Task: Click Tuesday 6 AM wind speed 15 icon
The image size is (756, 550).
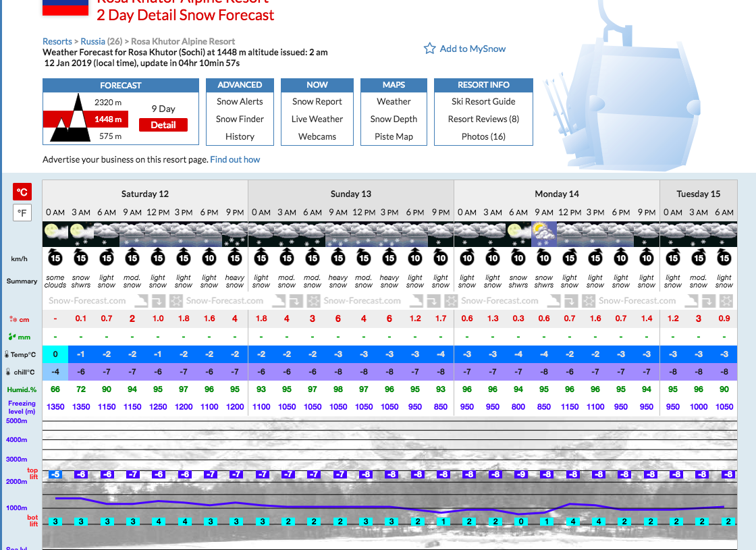Action: (724, 257)
